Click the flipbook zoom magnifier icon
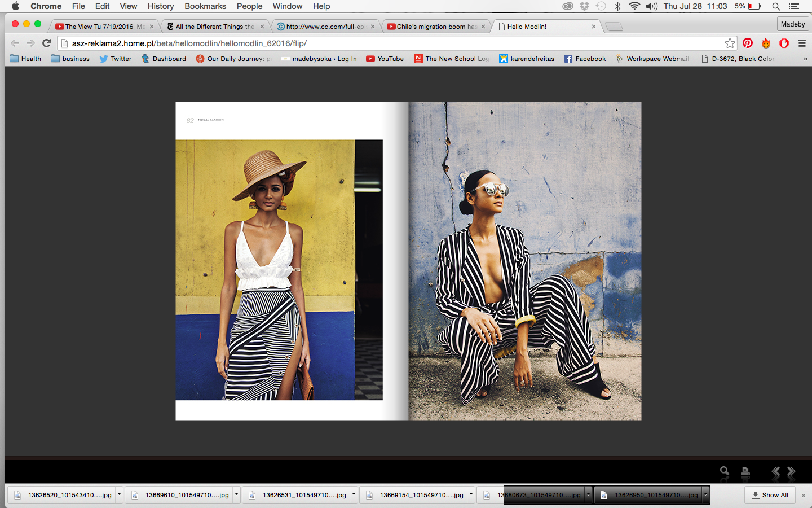Image resolution: width=812 pixels, height=508 pixels. 725,471
